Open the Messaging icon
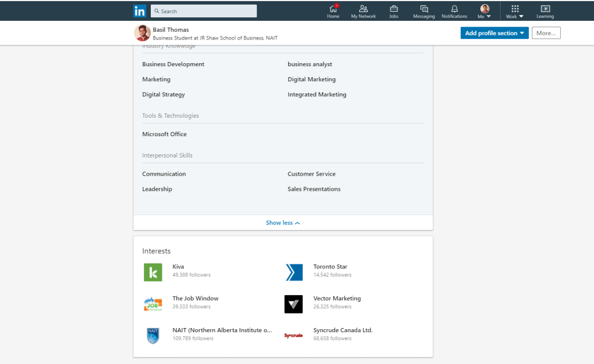Viewport: 594px width, 364px height. click(x=423, y=9)
